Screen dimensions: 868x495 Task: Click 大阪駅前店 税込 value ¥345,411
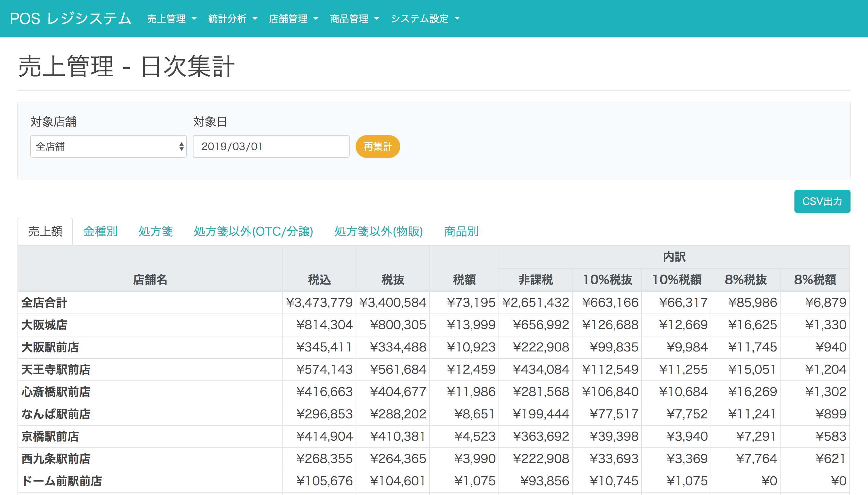(x=325, y=347)
